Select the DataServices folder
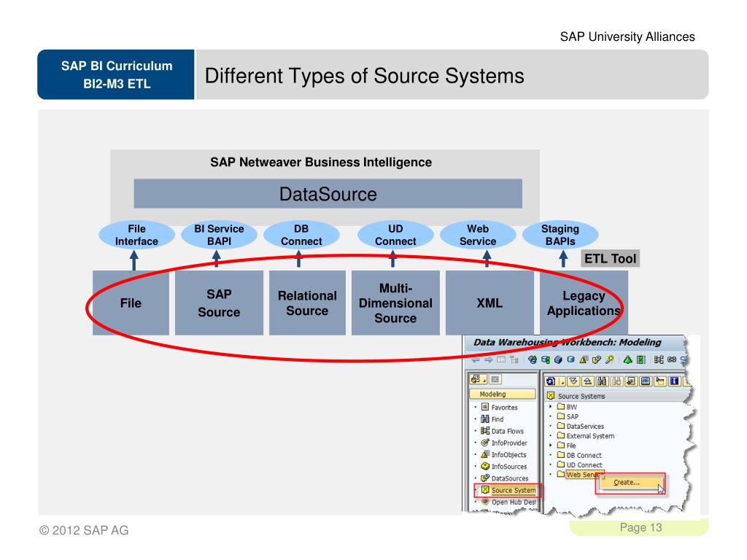The image size is (747, 560). pyautogui.click(x=581, y=426)
